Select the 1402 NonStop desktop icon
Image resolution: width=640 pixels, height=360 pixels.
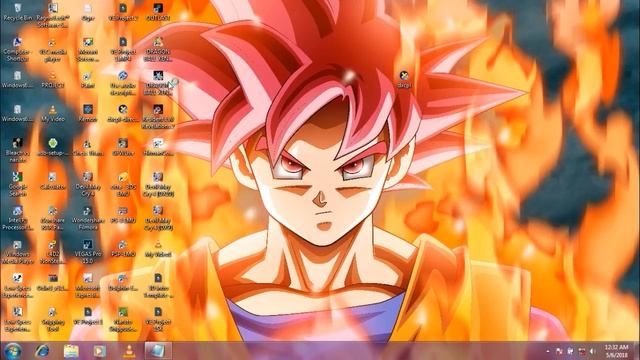(53, 251)
